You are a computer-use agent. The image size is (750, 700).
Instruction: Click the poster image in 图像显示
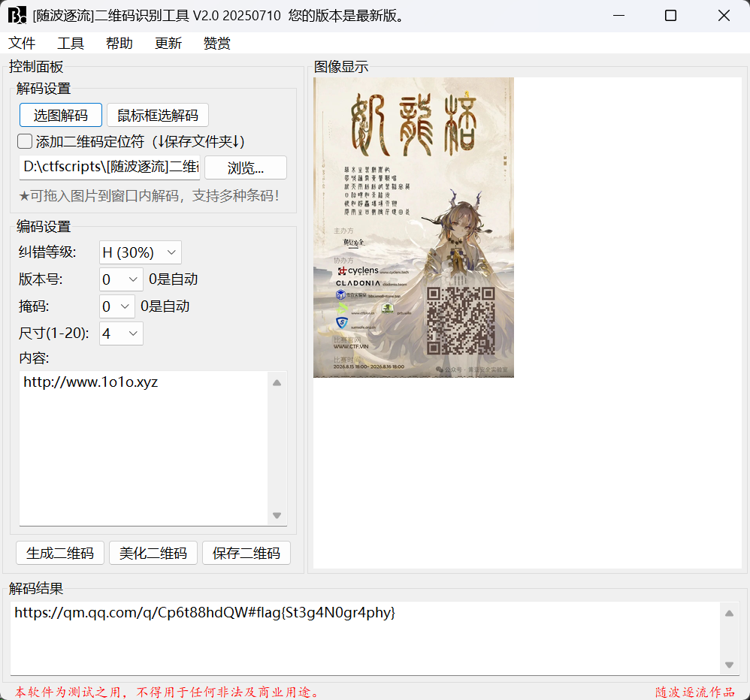click(x=414, y=228)
